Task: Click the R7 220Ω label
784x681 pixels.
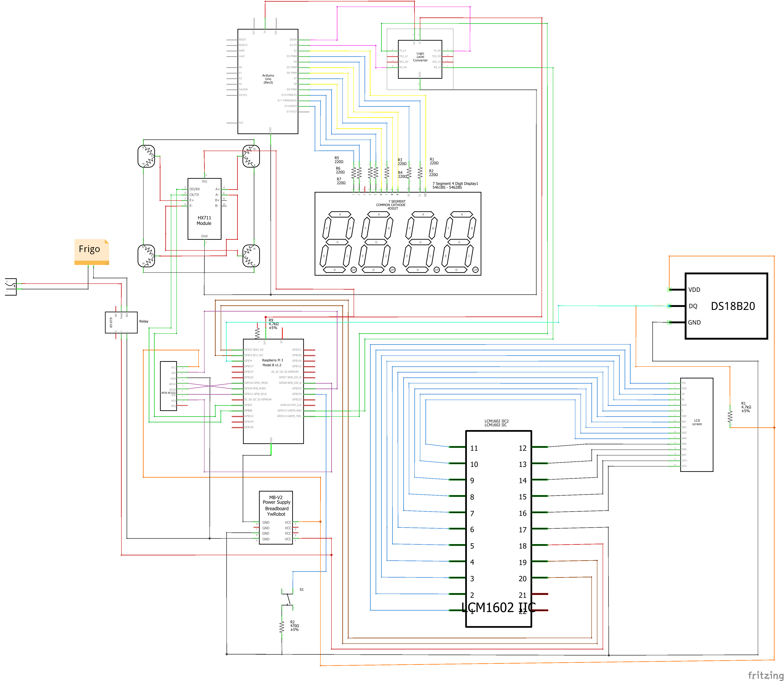Action: [341, 181]
